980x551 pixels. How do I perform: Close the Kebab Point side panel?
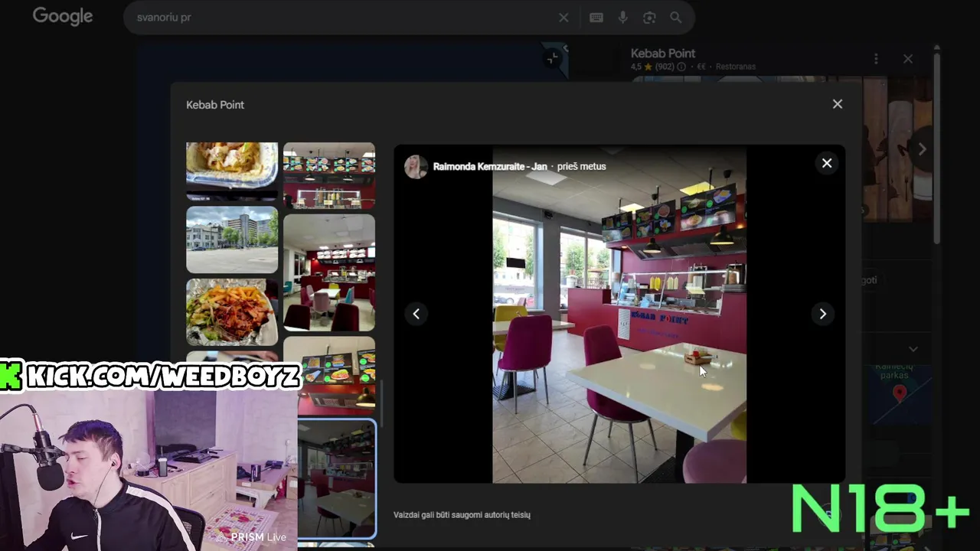pyautogui.click(x=908, y=59)
